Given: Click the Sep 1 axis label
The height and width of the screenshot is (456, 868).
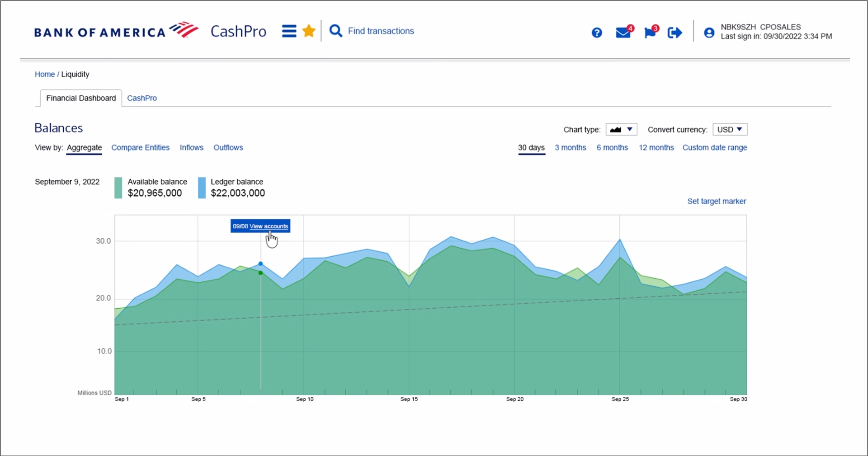Looking at the screenshot, I should [x=122, y=399].
